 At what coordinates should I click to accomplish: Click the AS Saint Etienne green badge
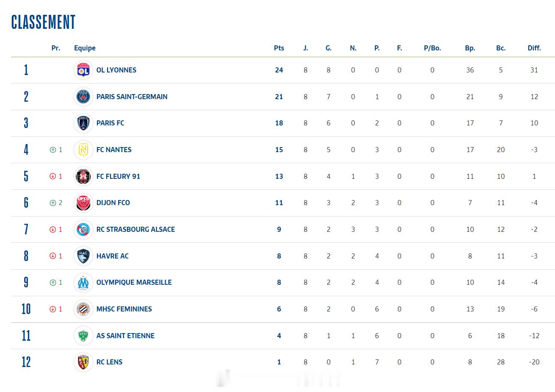point(83,336)
